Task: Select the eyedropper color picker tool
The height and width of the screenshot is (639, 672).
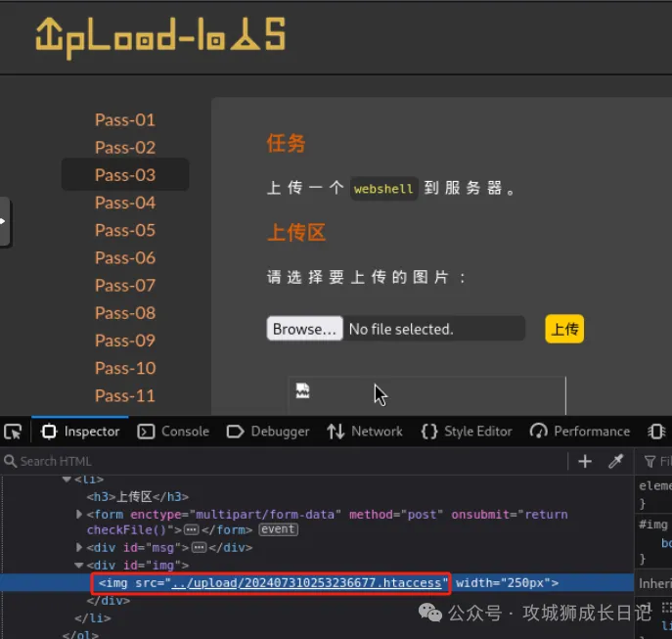Action: [x=616, y=461]
